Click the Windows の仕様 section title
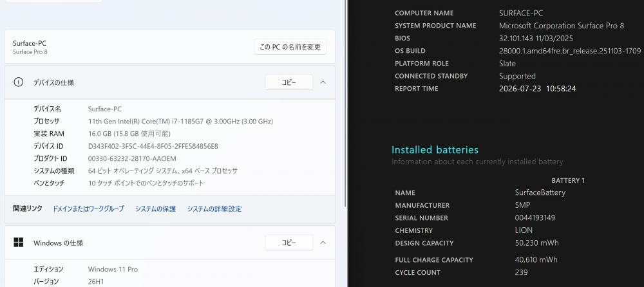644x287 pixels. [x=59, y=243]
